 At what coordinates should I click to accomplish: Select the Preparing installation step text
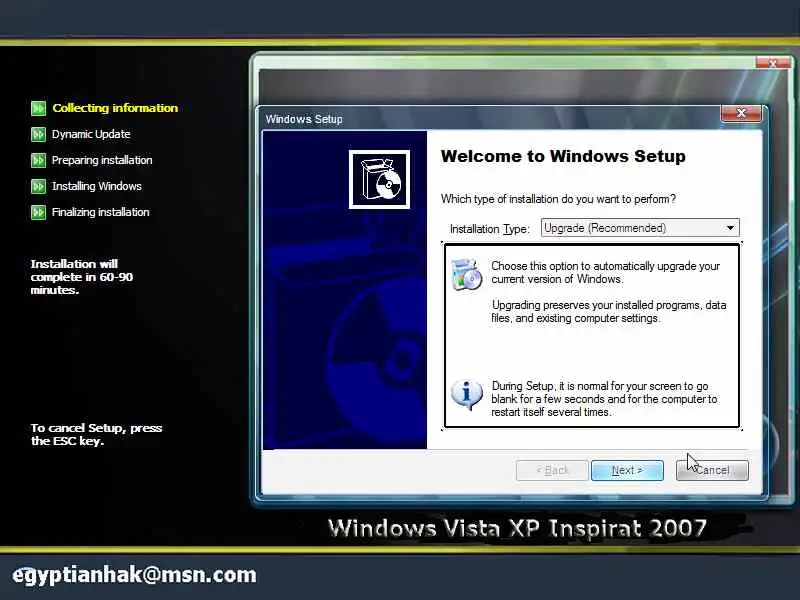click(x=102, y=160)
